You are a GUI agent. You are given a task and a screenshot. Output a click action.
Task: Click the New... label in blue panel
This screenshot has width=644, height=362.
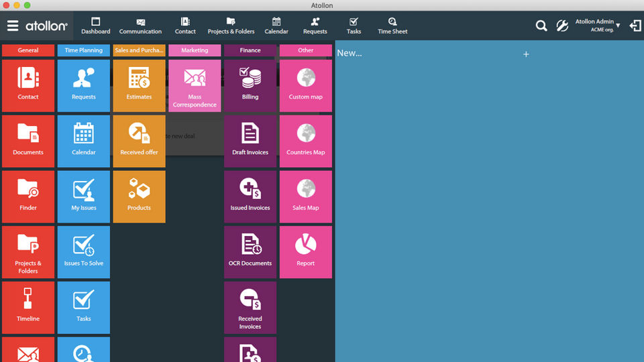click(x=349, y=53)
